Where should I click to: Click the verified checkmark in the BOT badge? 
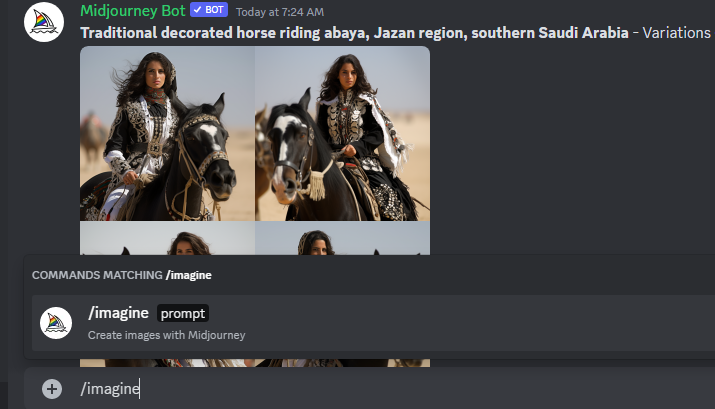coord(197,10)
